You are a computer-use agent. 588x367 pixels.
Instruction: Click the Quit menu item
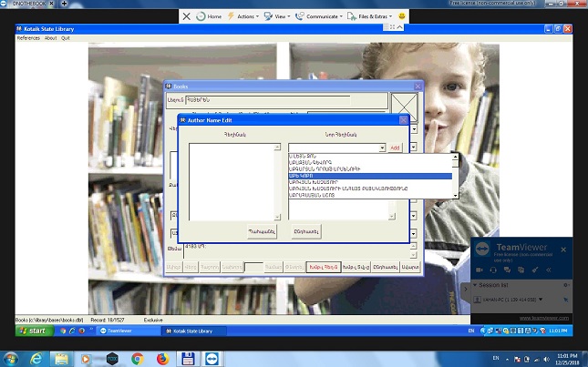[66, 38]
